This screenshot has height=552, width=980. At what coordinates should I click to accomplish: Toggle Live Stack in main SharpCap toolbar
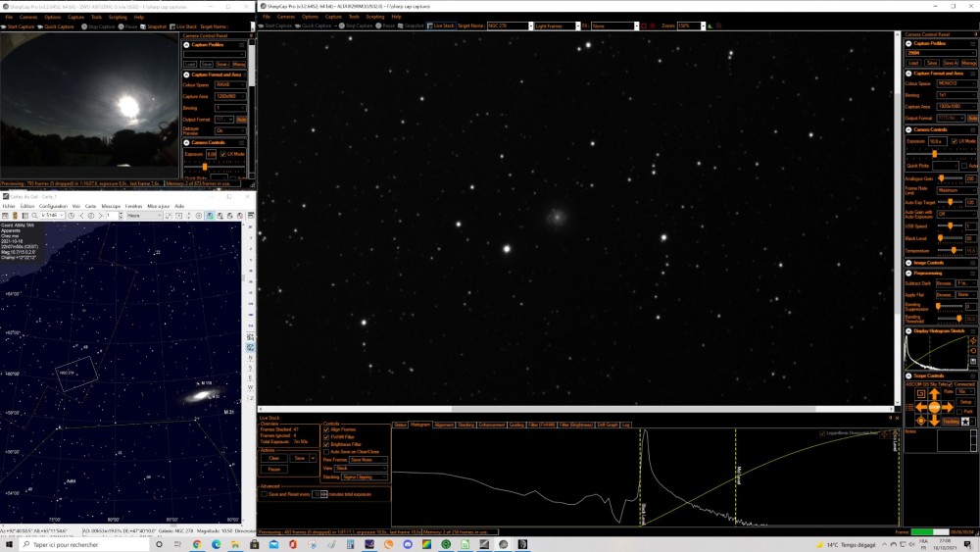coord(441,25)
